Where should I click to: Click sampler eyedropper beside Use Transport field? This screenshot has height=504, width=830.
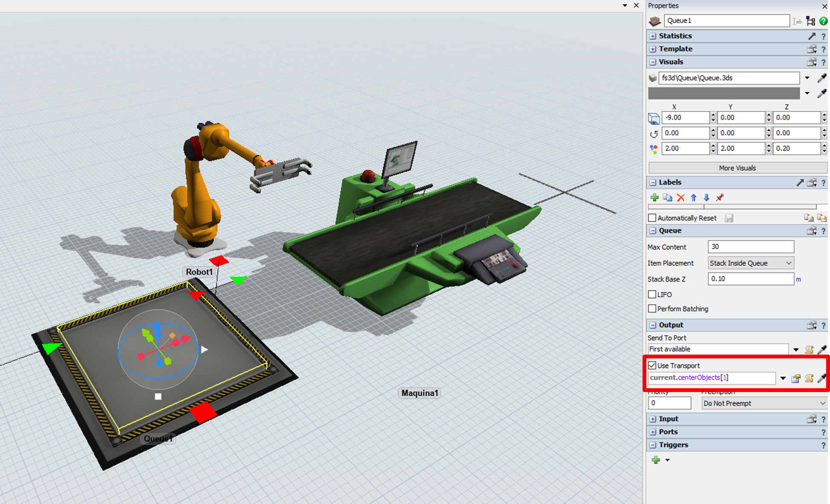coord(822,378)
